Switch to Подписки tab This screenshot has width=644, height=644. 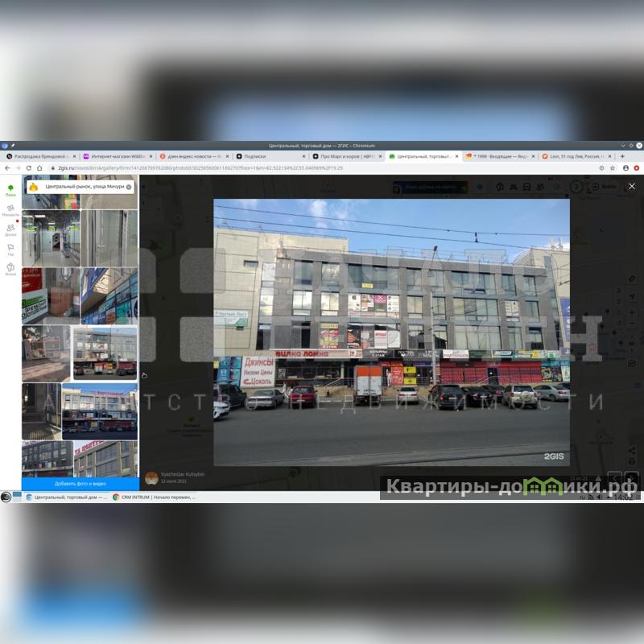(x=270, y=156)
